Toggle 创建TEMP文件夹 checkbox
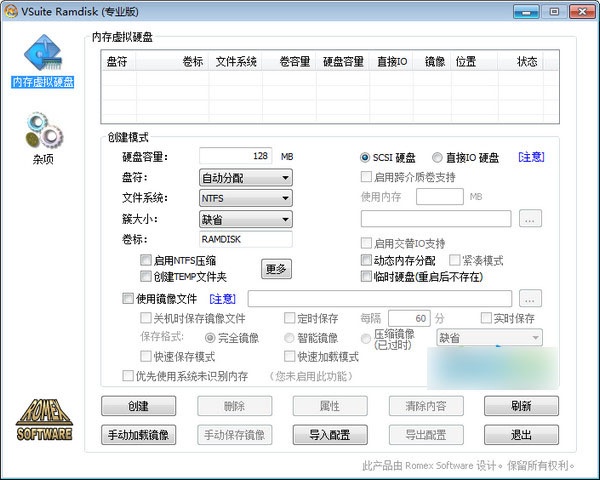600x480 pixels. pyautogui.click(x=146, y=276)
